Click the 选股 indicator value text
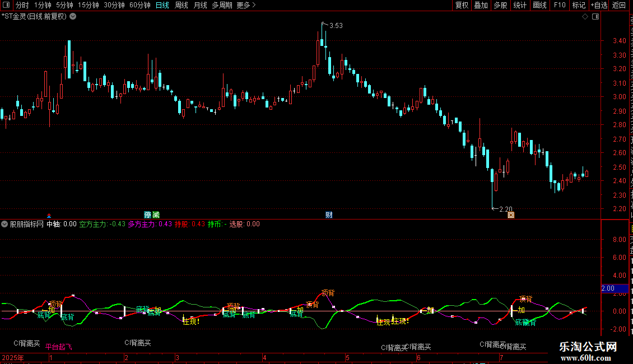The height and width of the screenshot is (364, 633). click(x=245, y=224)
